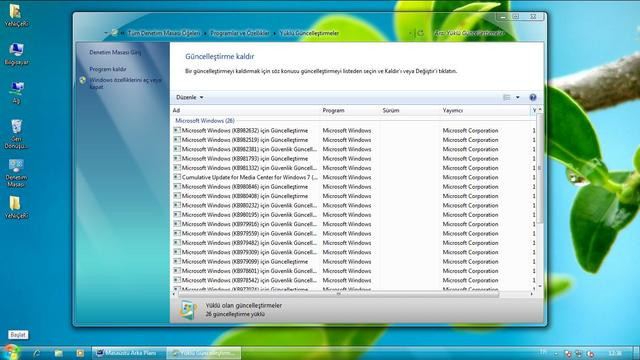640x360 pixels.
Task: Open the Denetim Masası desktop icon
Action: pos(16,173)
